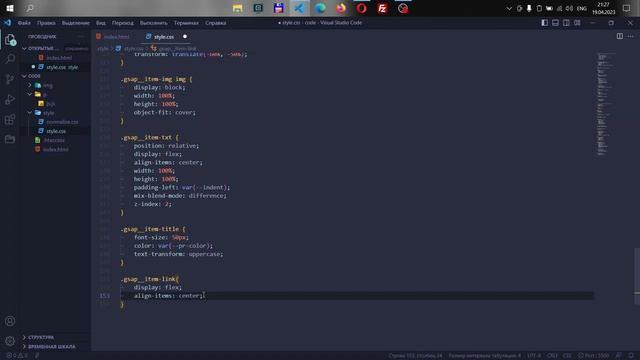Open Opera browser from taskbar
The image size is (640, 360).
(x=361, y=8)
